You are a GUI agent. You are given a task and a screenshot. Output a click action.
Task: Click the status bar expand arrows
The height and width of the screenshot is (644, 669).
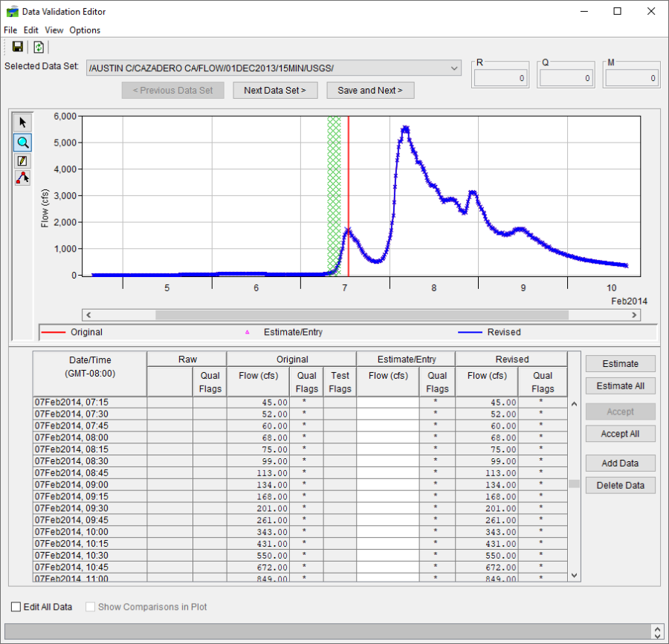[656, 631]
